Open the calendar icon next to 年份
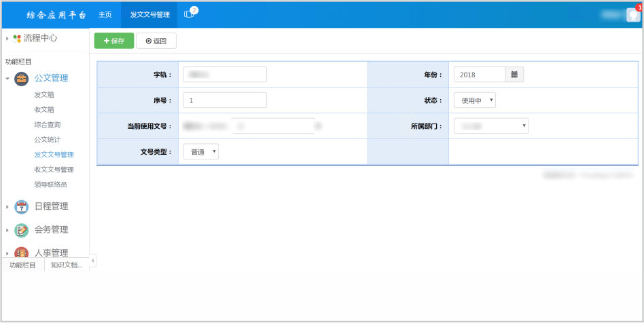 (x=514, y=75)
